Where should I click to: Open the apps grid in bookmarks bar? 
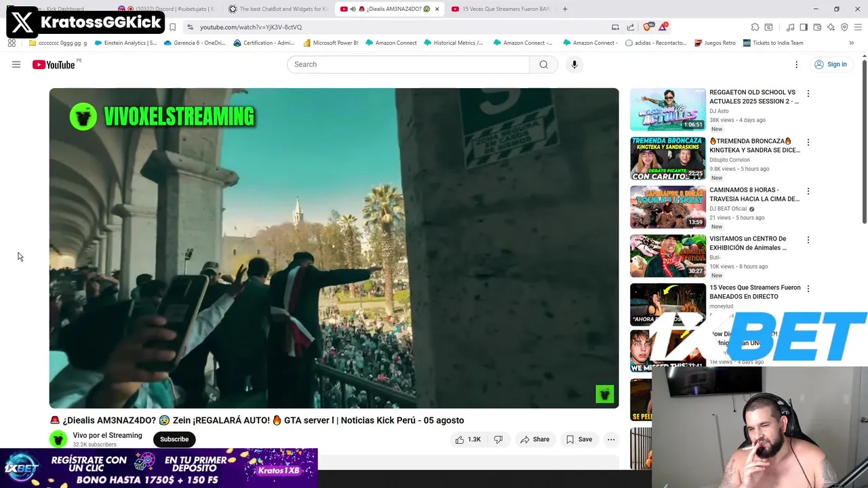point(12,43)
